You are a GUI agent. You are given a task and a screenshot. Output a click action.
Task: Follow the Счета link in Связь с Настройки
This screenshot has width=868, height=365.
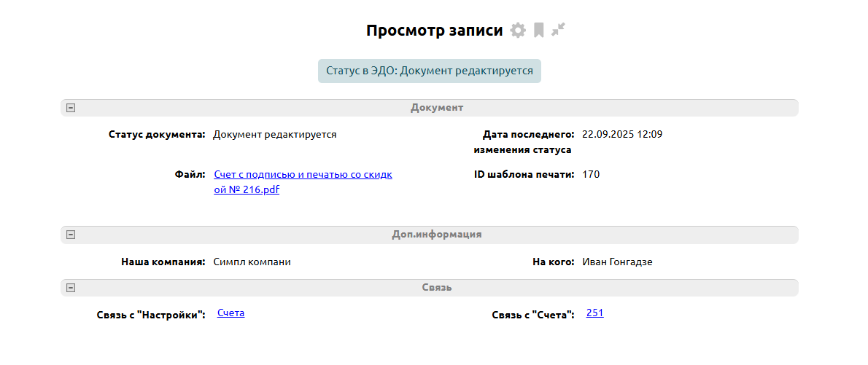pyautogui.click(x=230, y=313)
